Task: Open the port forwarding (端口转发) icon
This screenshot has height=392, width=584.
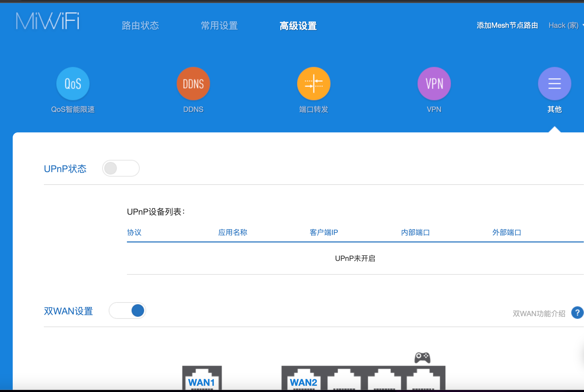Action: coord(314,84)
